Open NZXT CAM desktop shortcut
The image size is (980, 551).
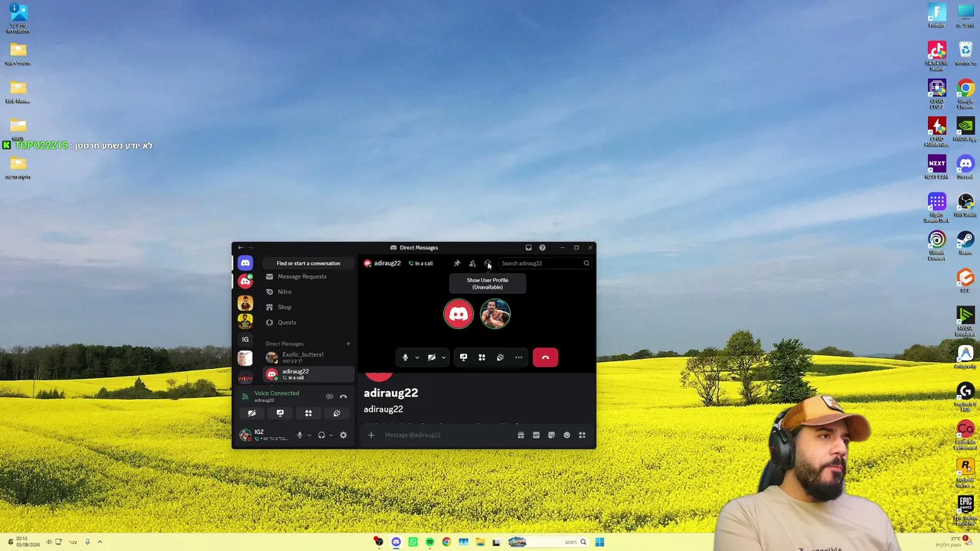[936, 168]
